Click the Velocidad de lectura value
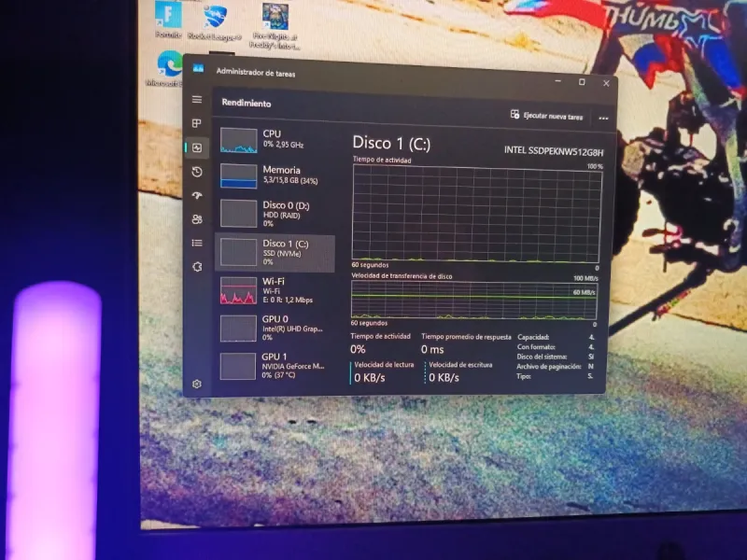Viewport: 747px width, 560px height. [370, 378]
